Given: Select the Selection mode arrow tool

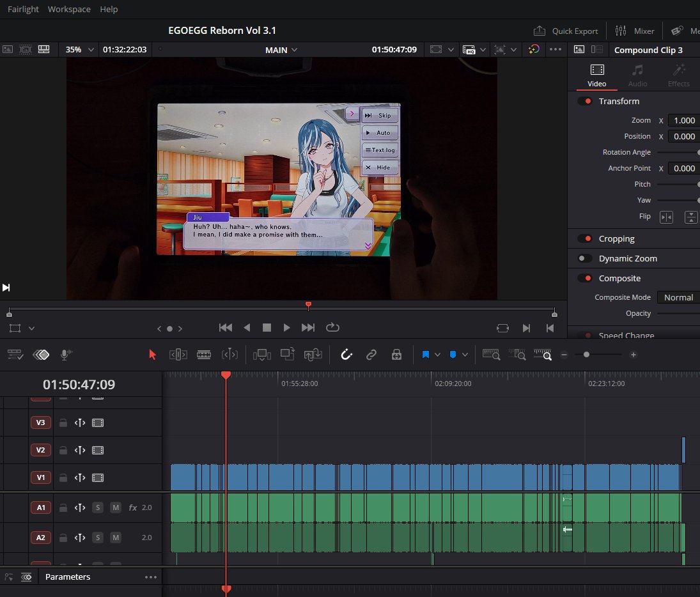Looking at the screenshot, I should coord(152,355).
